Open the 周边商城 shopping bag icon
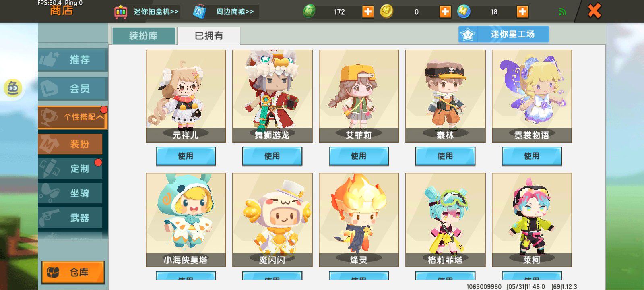This screenshot has height=290, width=644. (200, 12)
